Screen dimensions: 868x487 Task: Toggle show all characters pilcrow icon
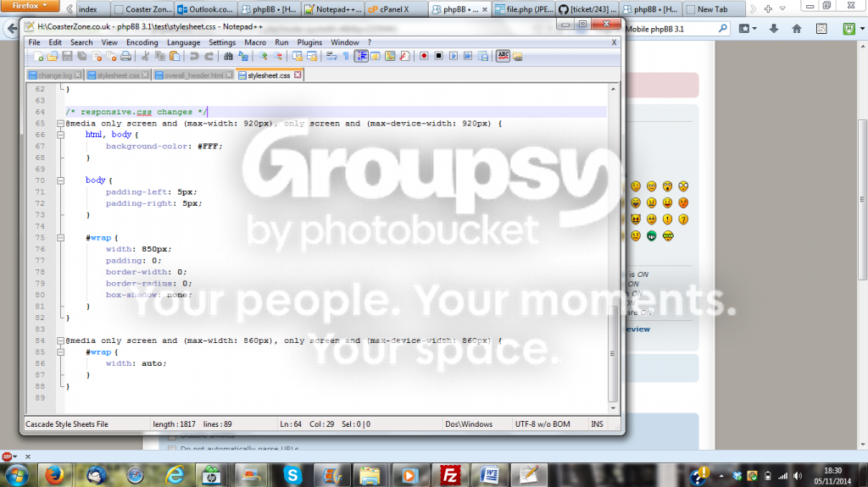coord(346,57)
